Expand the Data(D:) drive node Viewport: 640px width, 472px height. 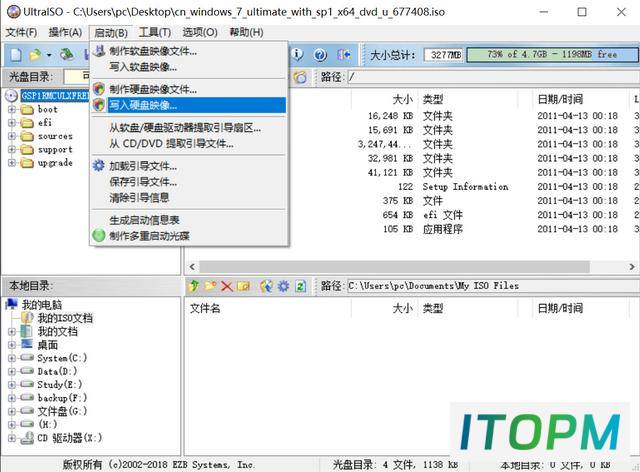click(x=11, y=372)
